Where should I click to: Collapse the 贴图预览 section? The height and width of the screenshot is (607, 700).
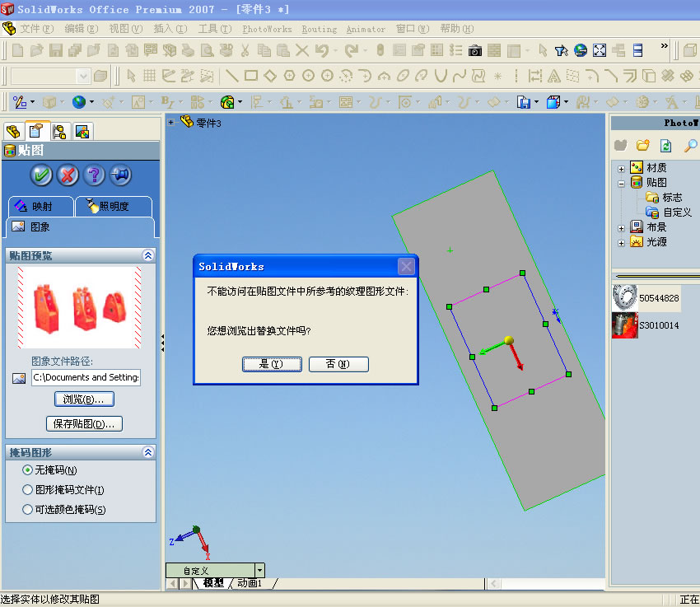(147, 255)
